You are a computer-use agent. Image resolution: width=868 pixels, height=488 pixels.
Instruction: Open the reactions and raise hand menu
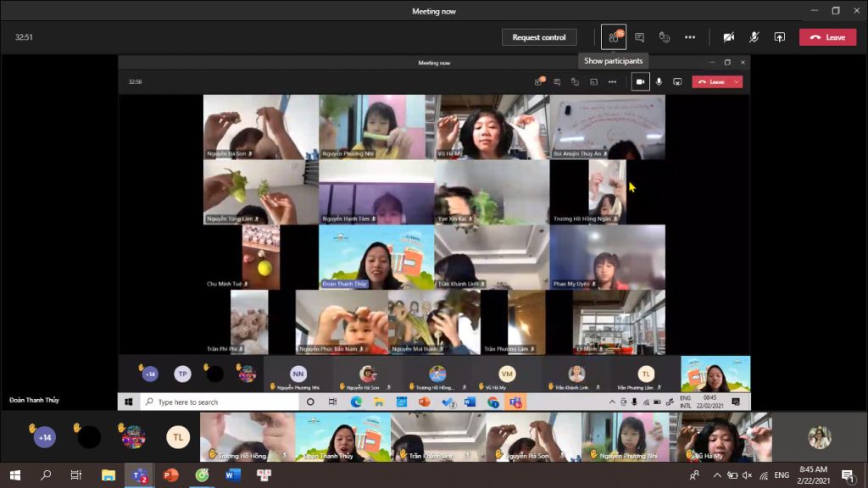(665, 37)
